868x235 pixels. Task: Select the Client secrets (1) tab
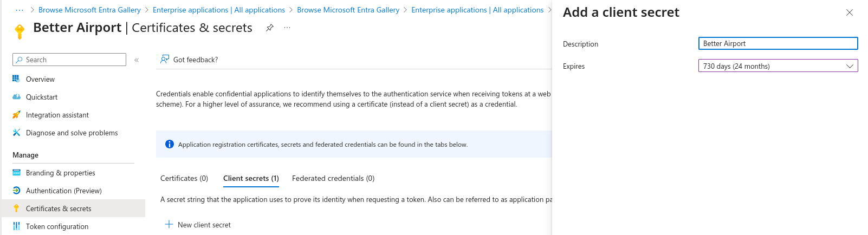[x=251, y=178]
